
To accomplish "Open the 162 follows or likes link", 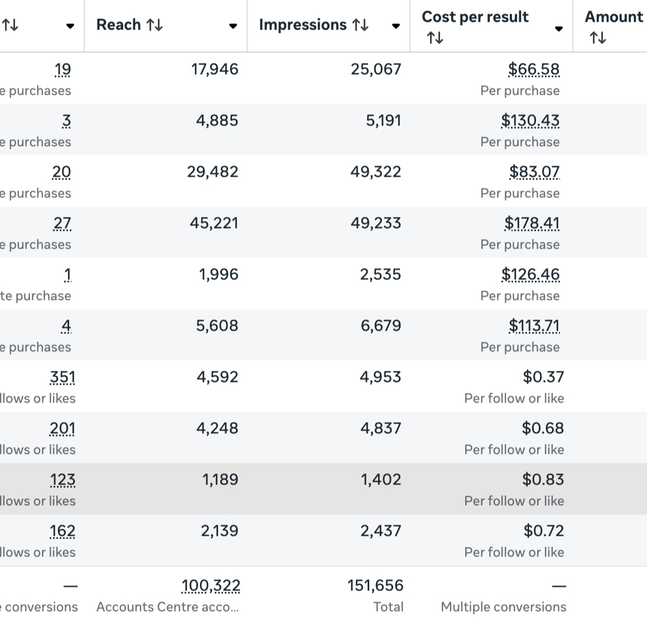I will 62,531.
